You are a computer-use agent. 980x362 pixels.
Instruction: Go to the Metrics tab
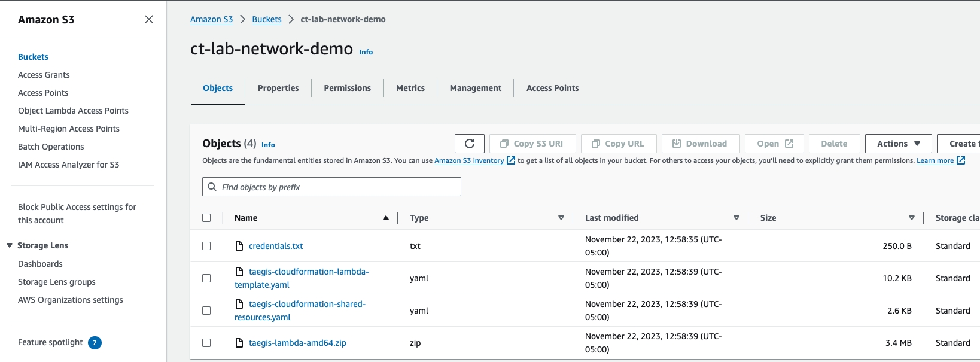click(x=410, y=88)
